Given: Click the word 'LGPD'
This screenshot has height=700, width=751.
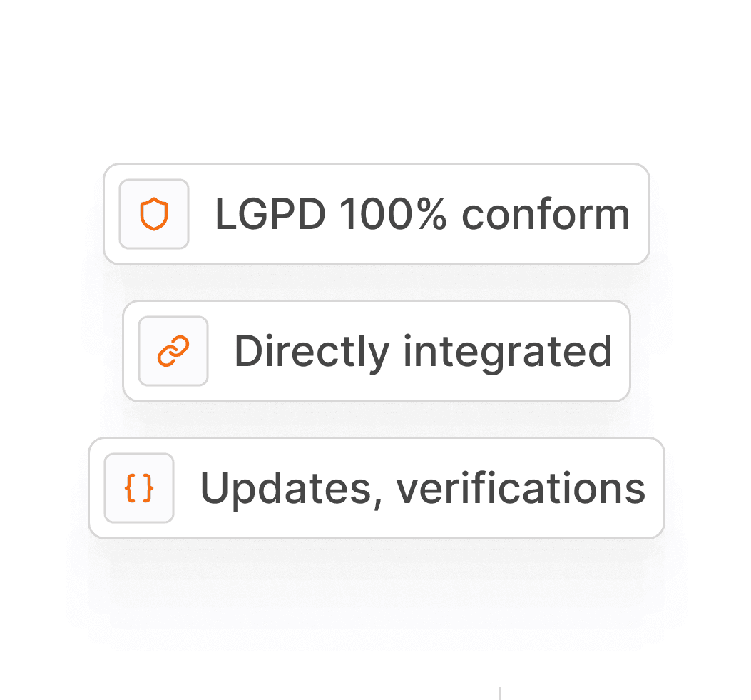Looking at the screenshot, I should [x=270, y=214].
